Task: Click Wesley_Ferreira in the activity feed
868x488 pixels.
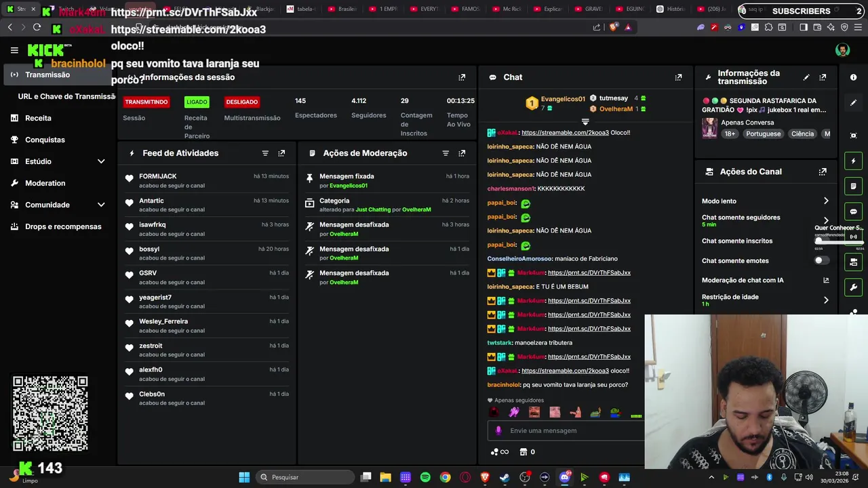Action: (163, 321)
